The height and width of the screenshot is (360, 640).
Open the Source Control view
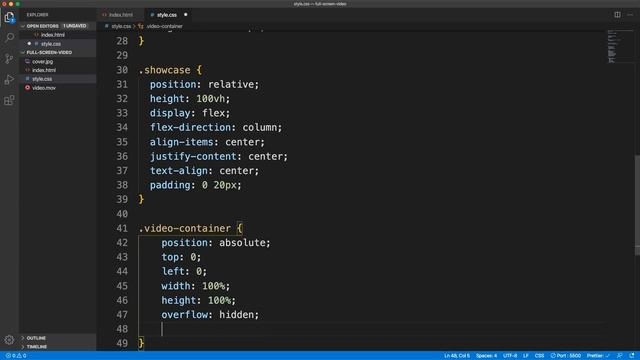click(x=9, y=59)
